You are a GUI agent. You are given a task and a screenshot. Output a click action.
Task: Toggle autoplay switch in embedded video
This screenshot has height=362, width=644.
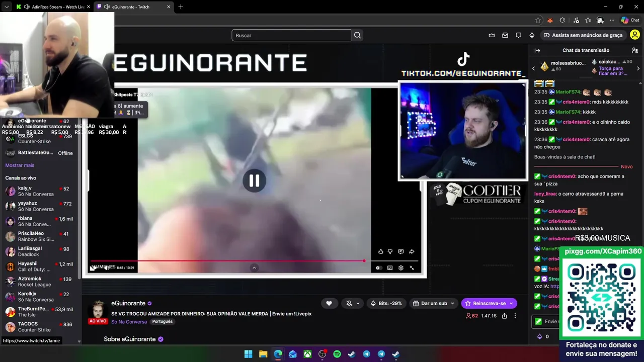[x=379, y=268]
